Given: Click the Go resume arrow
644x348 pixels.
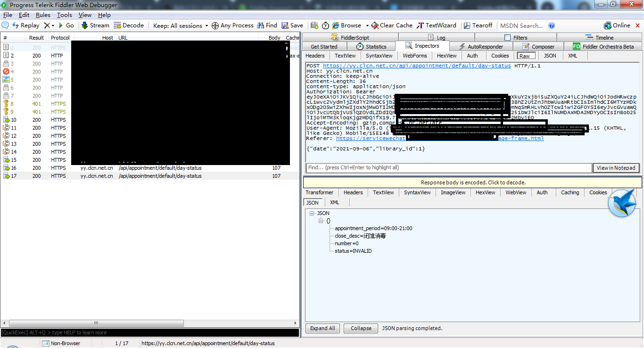Looking at the screenshot, I should tap(66, 25).
